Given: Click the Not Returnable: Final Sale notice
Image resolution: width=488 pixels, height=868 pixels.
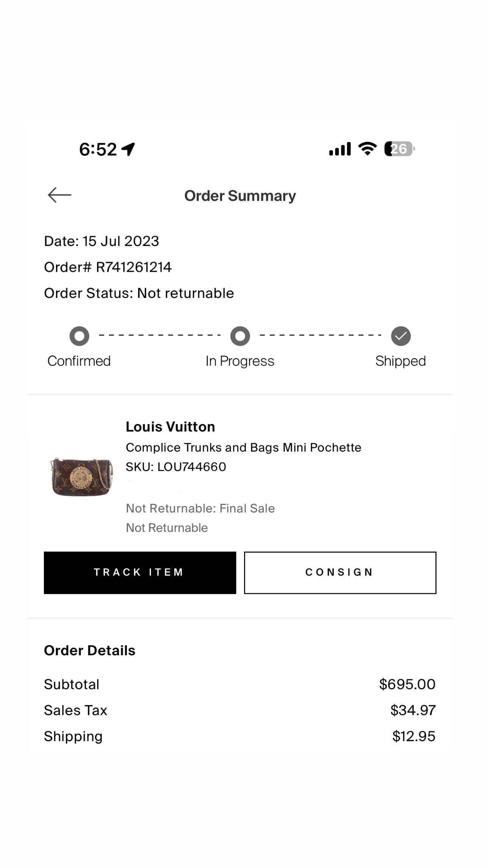Looking at the screenshot, I should (x=200, y=508).
